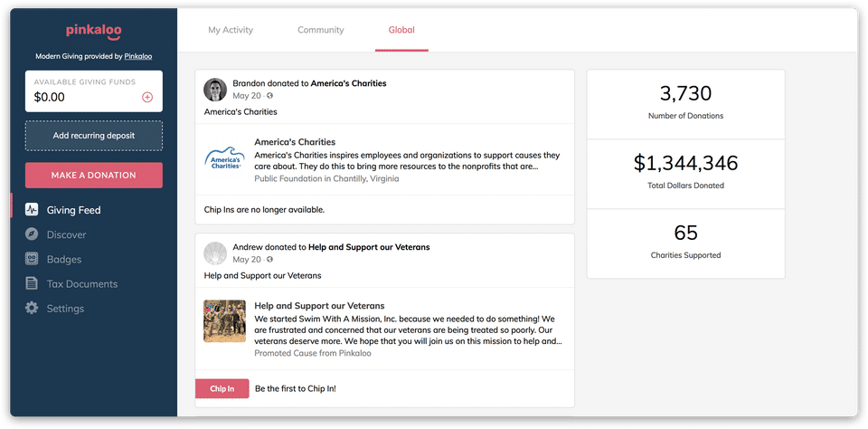The width and height of the screenshot is (868, 429).
Task: Switch to the Community tab
Action: pos(320,30)
